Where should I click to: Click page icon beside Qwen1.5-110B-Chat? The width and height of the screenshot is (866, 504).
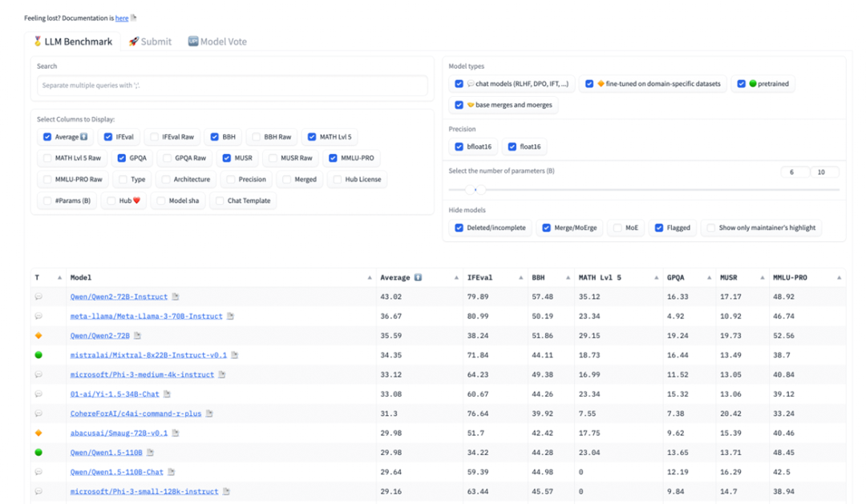[x=172, y=472]
